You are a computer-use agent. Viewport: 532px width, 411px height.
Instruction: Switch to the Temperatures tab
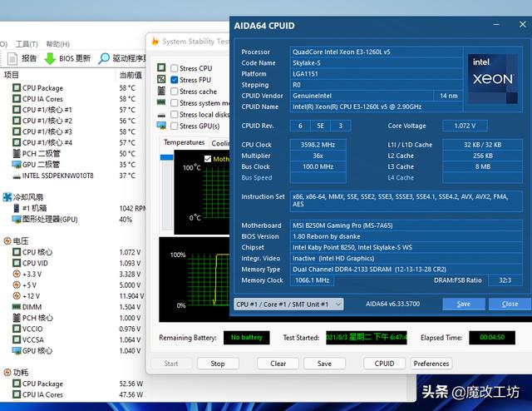pos(184,142)
